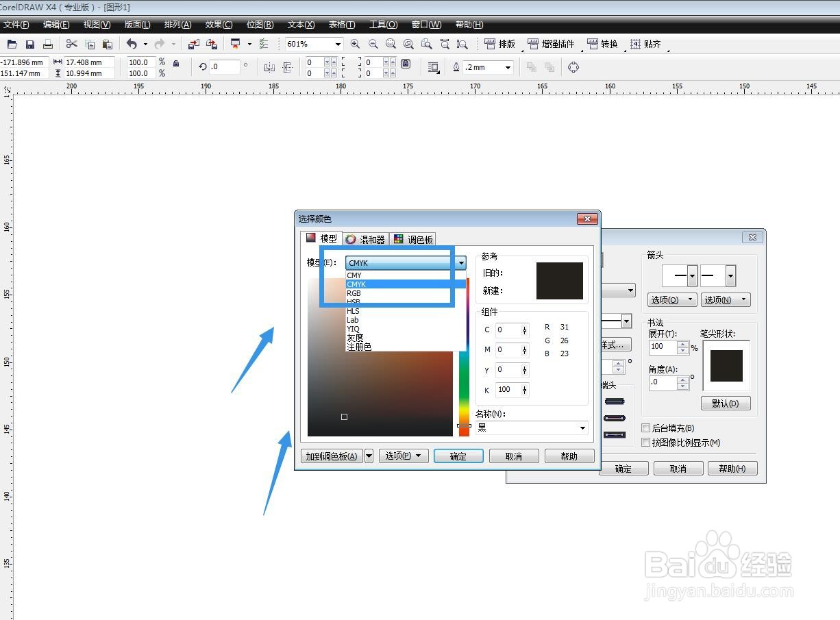Switch to the 调色板 tab

pos(413,239)
